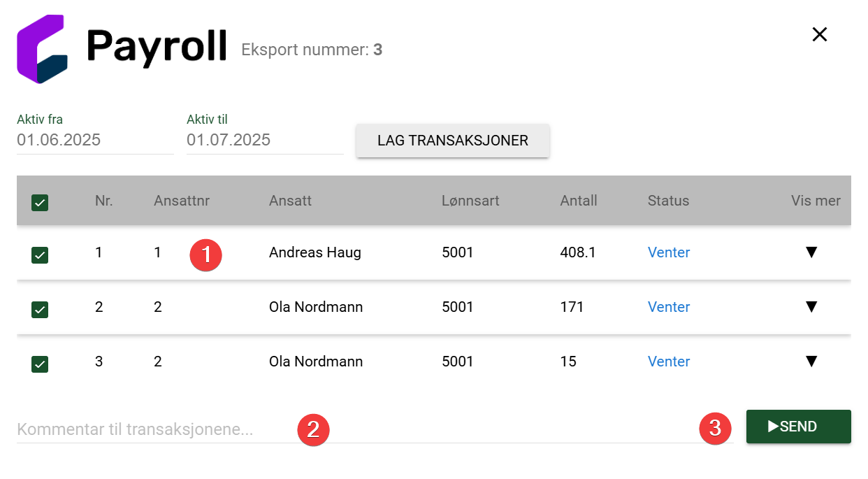The width and height of the screenshot is (868, 479).
Task: Send the transactions with the SEND button
Action: coord(799,427)
